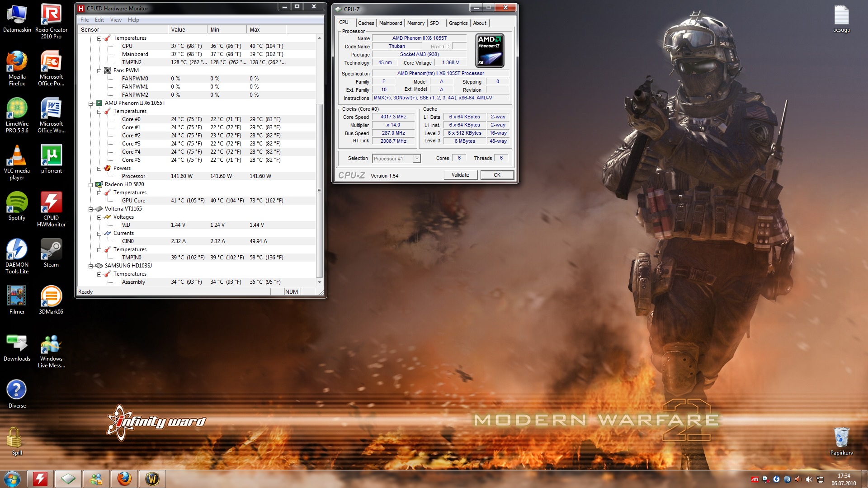Select the GPU Core temperature row

197,201
